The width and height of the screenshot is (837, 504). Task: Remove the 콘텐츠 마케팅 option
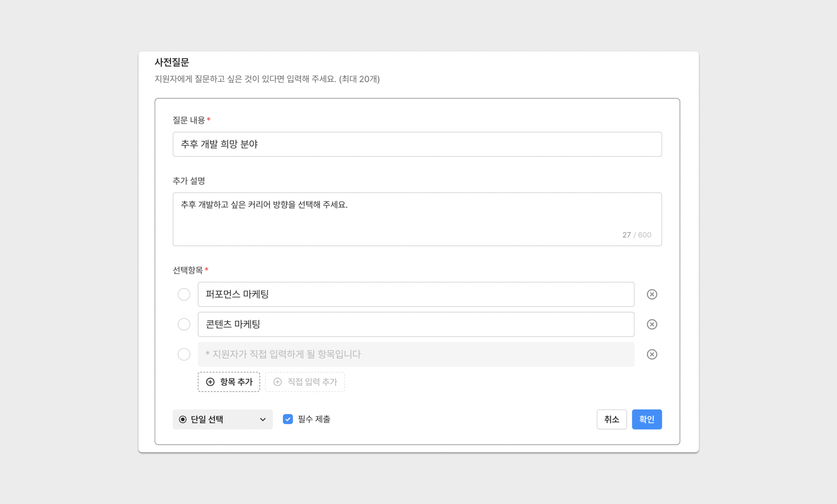(x=652, y=324)
